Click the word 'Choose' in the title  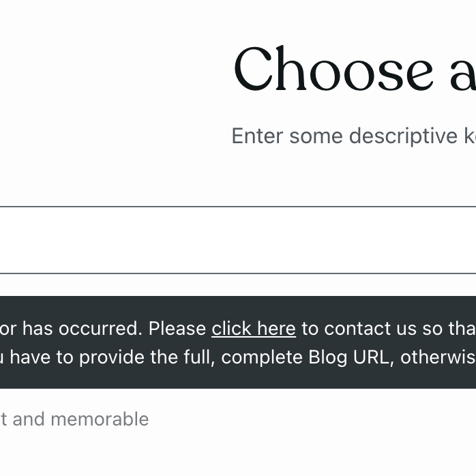[x=334, y=70]
